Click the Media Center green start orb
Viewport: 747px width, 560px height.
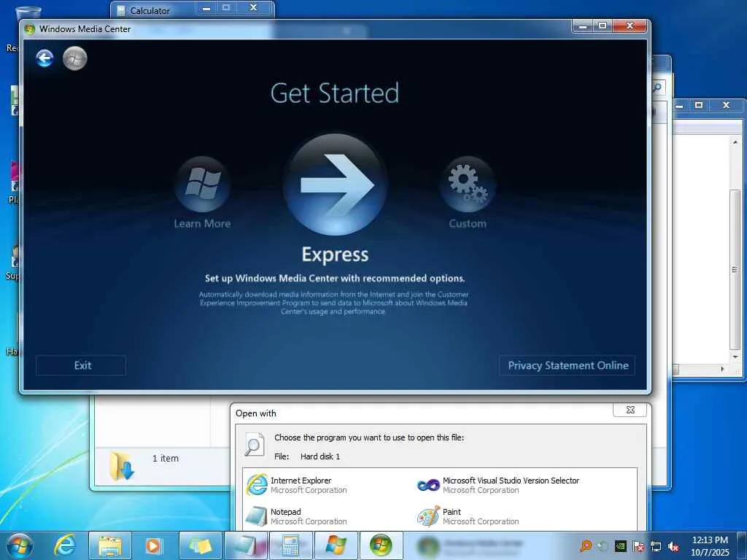pos(75,58)
